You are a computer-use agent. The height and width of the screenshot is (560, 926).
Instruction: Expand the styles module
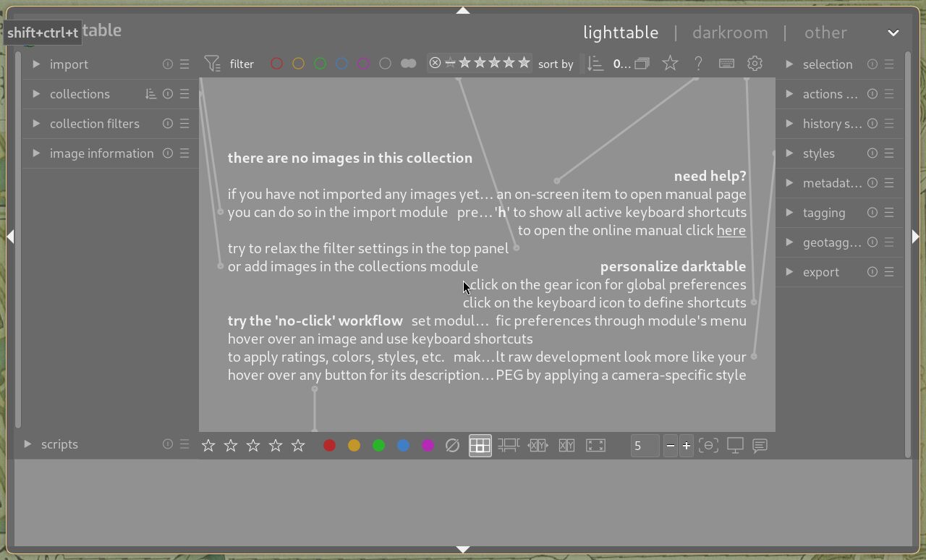789,153
